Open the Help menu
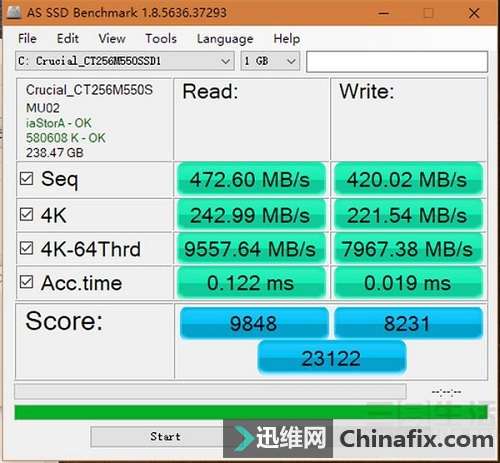Image resolution: width=500 pixels, height=463 pixels. click(x=287, y=39)
